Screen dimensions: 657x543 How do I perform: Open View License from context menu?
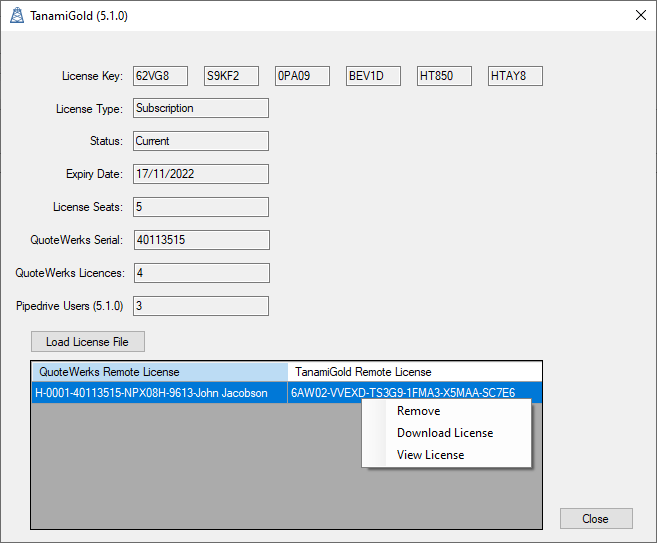tap(430, 455)
